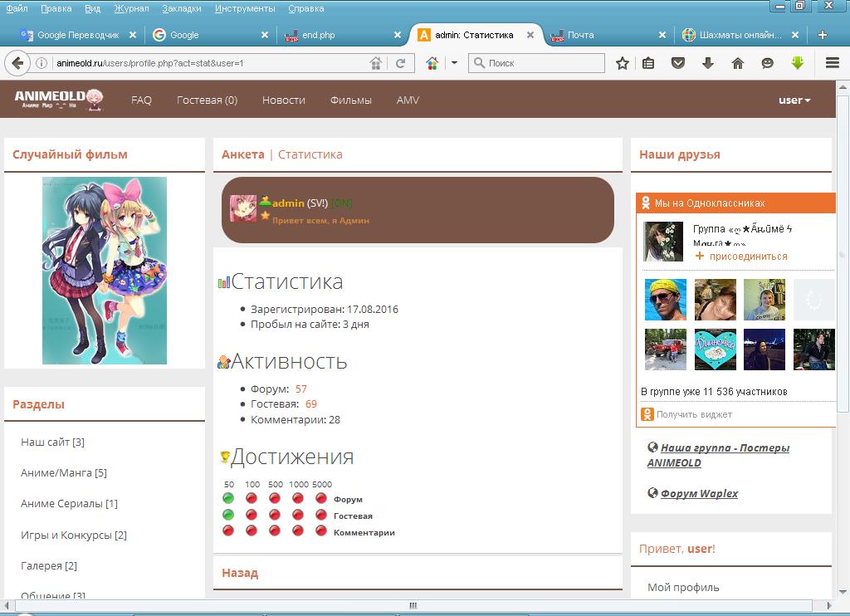Open Наша группа - Постеры ANIMEOLD link
Viewport: 850px width, 616px height.
[718, 455]
